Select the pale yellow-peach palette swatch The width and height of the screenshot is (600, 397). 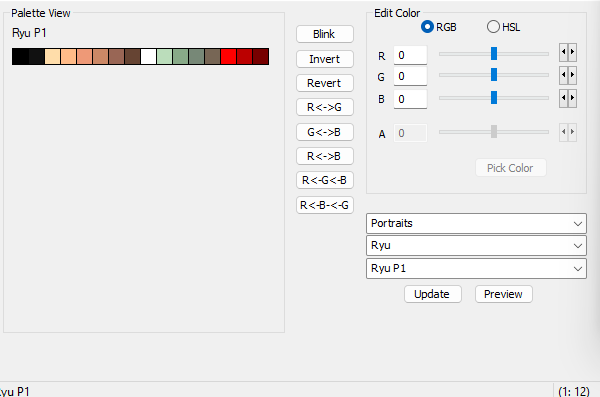tap(52, 57)
